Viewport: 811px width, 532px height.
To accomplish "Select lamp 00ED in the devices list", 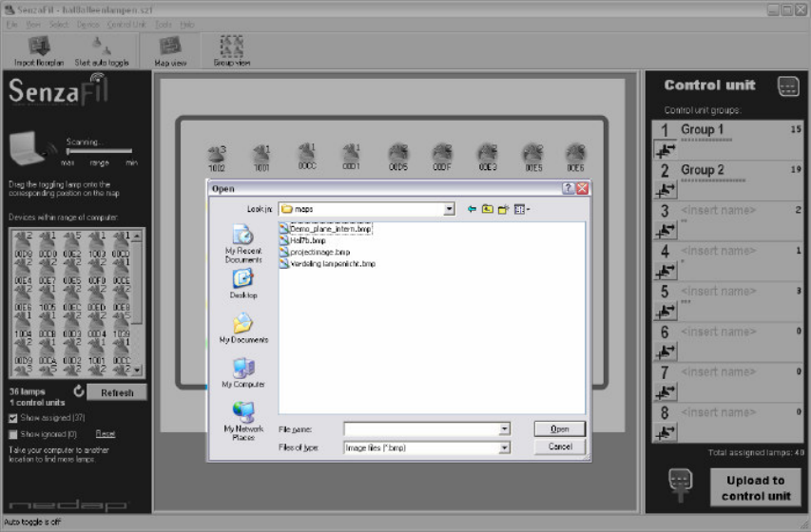I will (x=97, y=298).
